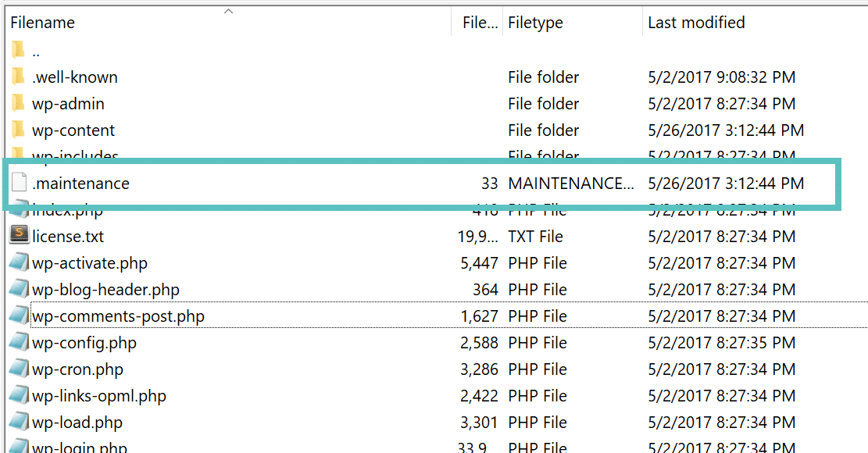
Task: Click the wp-includes folder icon
Action: pyautogui.click(x=18, y=155)
